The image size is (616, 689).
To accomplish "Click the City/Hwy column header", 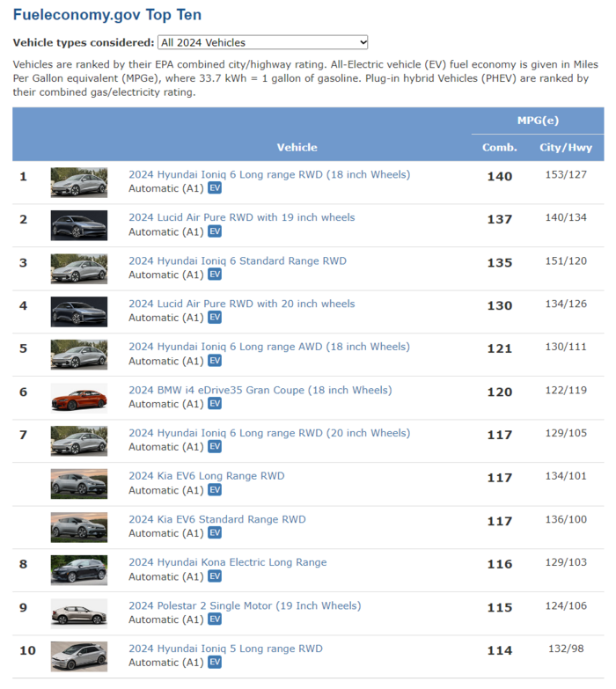I will point(566,148).
